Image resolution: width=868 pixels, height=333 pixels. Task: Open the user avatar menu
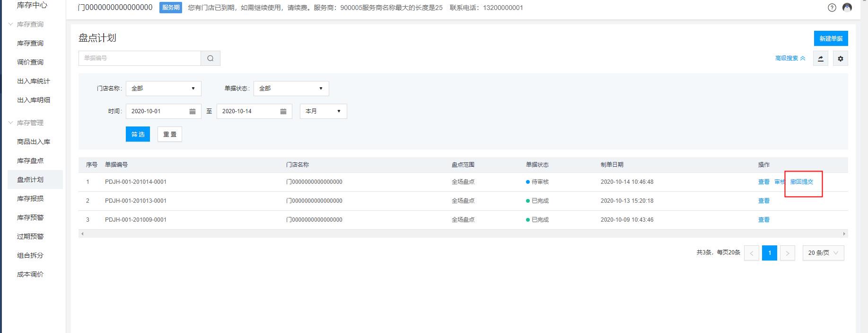click(847, 8)
